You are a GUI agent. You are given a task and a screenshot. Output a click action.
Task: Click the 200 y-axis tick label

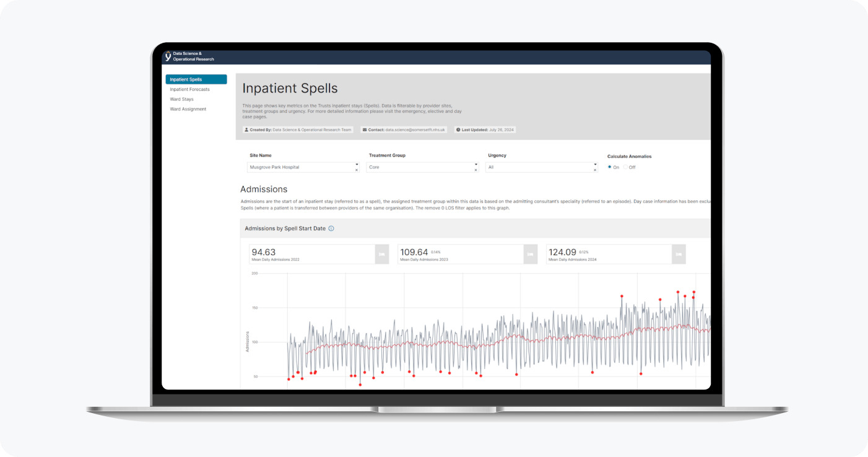(254, 273)
